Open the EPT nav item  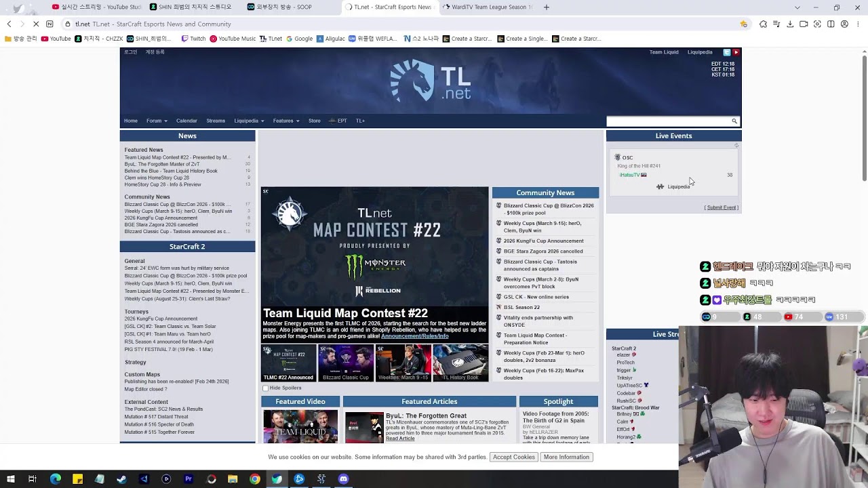[x=338, y=121]
